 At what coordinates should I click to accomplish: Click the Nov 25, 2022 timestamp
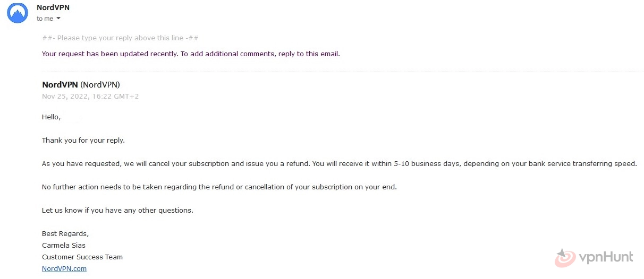coord(90,97)
